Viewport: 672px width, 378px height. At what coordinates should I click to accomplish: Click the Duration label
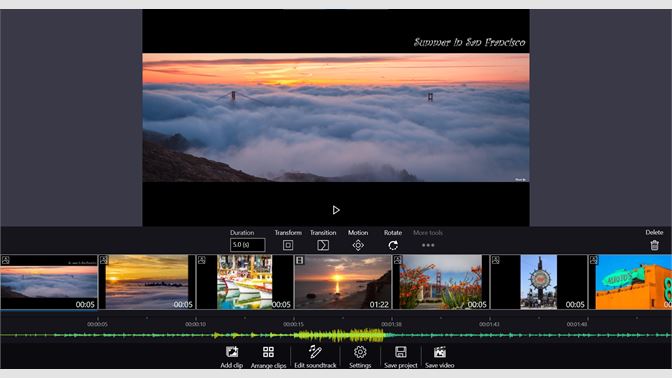tap(242, 232)
